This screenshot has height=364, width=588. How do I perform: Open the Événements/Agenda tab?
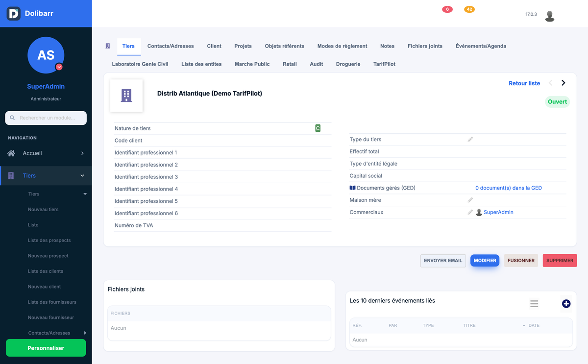point(481,46)
